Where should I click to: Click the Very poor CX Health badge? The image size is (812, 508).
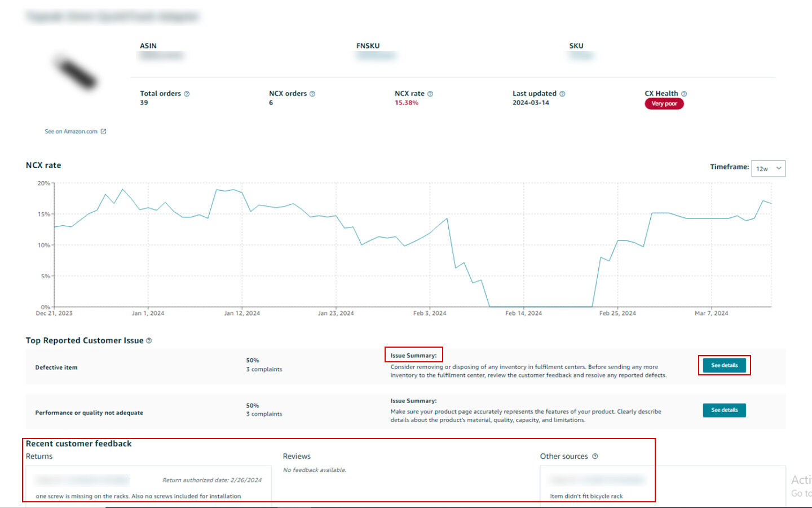coord(664,104)
